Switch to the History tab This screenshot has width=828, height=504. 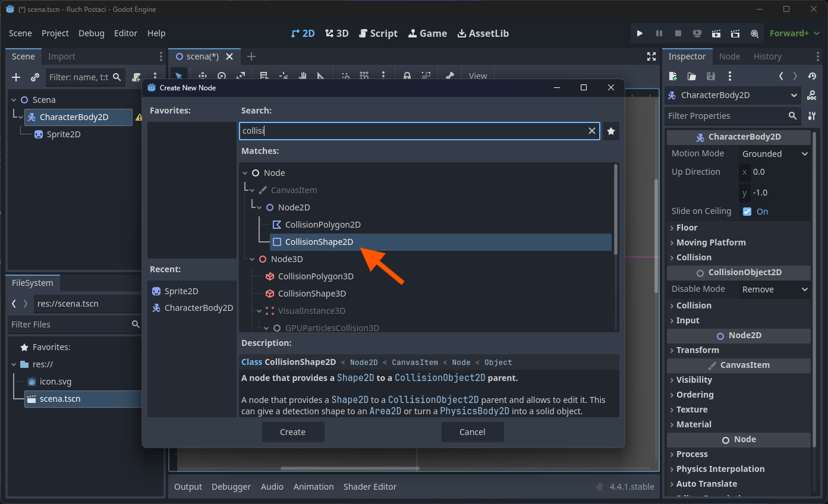pos(767,56)
